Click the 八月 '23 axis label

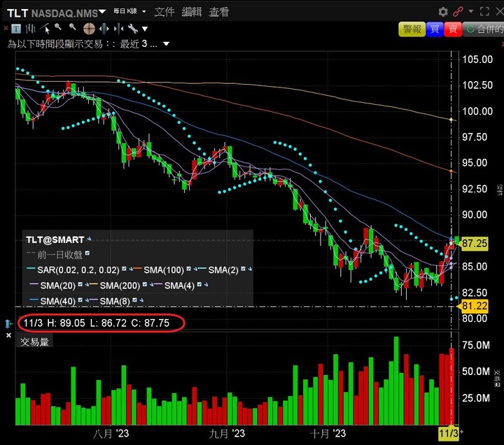coord(111,434)
